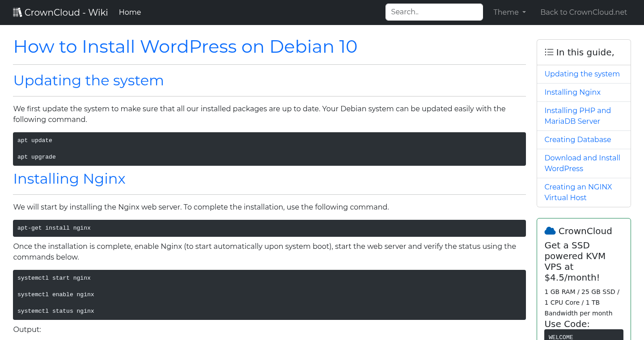644x340 pixels.
Task: Select the WELCOME promo code box
Action: (x=584, y=335)
